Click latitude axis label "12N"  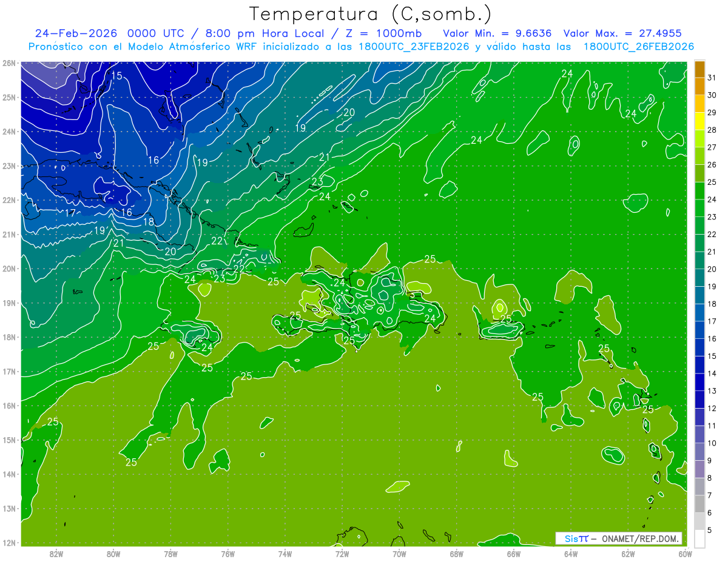9,543
